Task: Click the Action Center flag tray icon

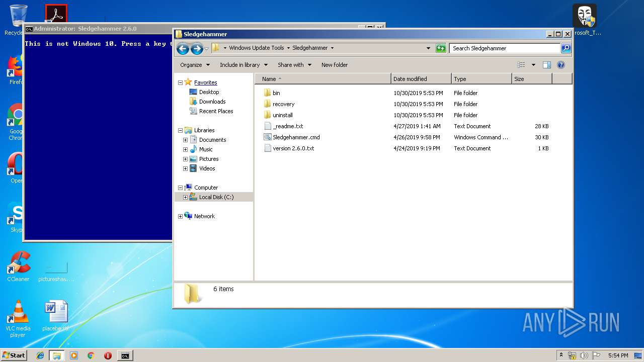Action: click(x=596, y=355)
